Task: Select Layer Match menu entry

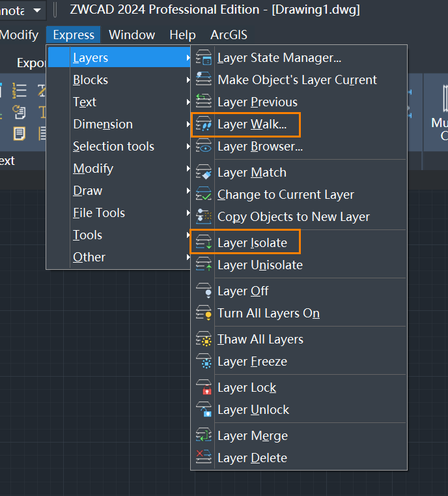Action: tap(299, 173)
